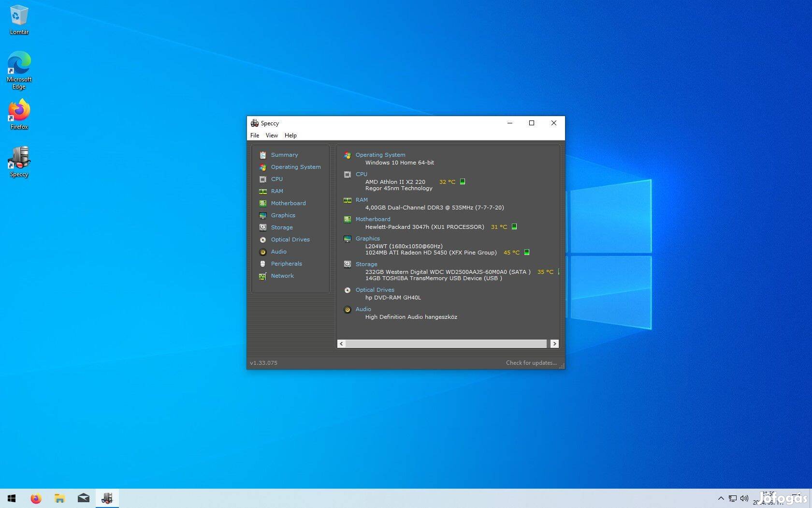Click the Audio speaker icon in sidebar

pos(263,252)
